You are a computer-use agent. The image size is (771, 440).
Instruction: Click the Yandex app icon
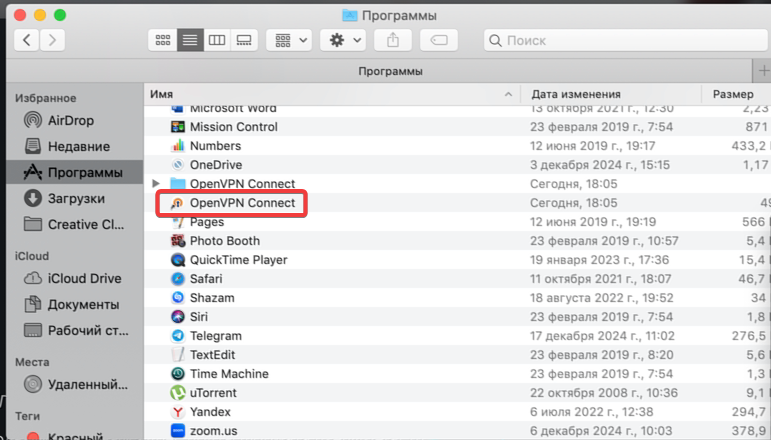coord(178,411)
